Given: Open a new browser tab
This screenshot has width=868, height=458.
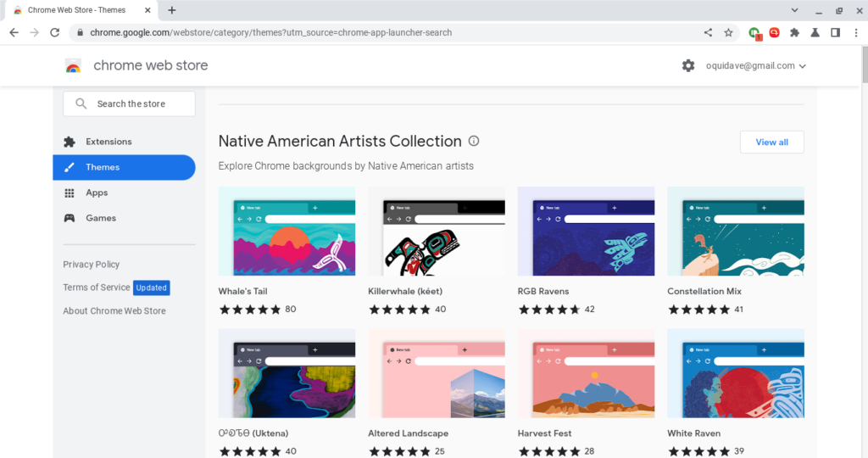Looking at the screenshot, I should pos(171,10).
